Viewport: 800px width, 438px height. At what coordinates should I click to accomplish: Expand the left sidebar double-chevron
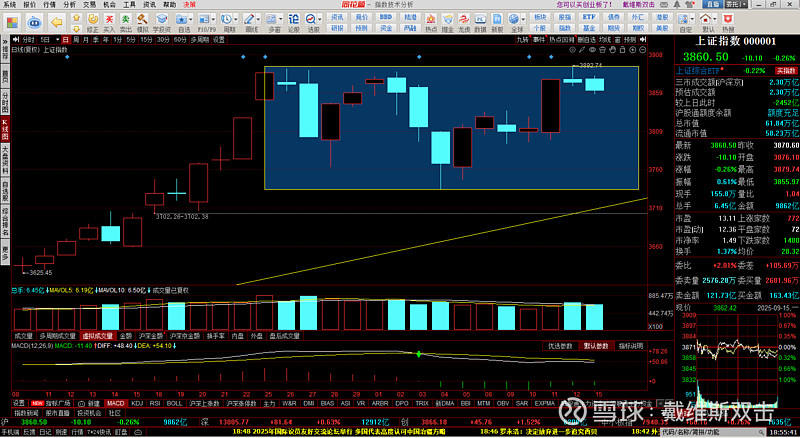coord(5,41)
